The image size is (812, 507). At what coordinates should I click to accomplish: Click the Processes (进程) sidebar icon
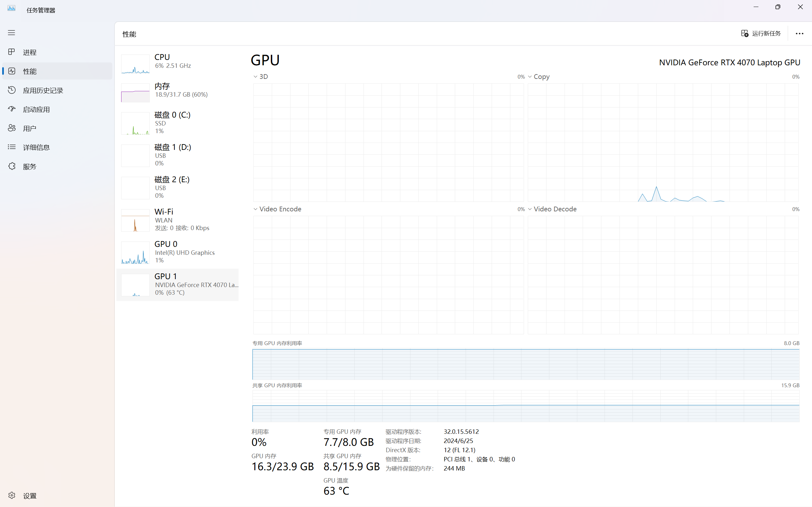pos(12,52)
